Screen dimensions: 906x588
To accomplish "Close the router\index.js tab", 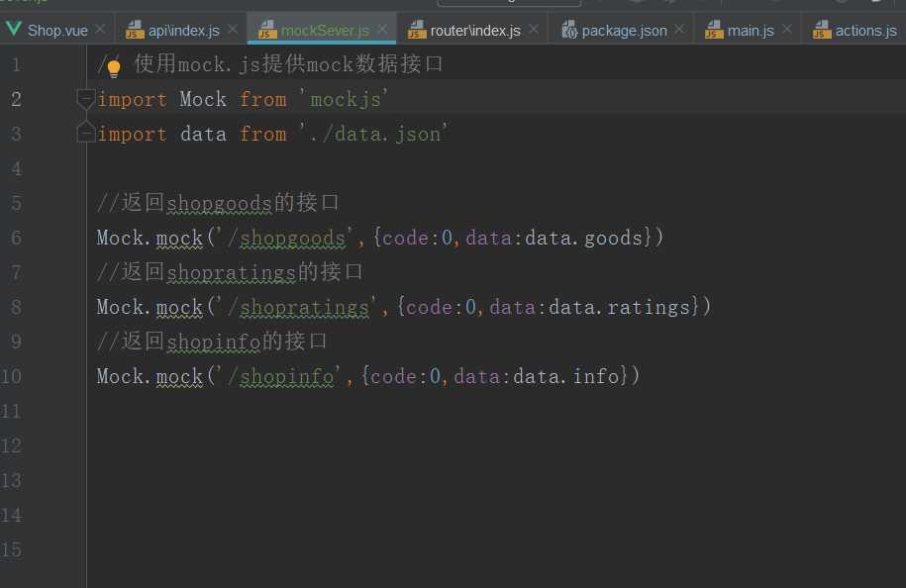I will point(534,29).
